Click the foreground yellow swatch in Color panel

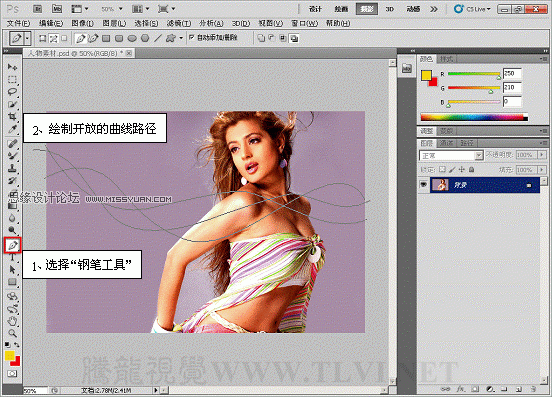pos(426,75)
